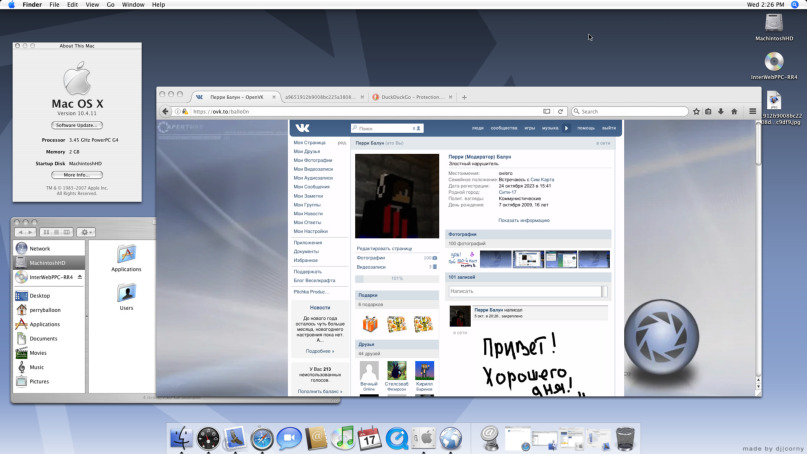Open the Finder Action gear dropdown

point(86,232)
